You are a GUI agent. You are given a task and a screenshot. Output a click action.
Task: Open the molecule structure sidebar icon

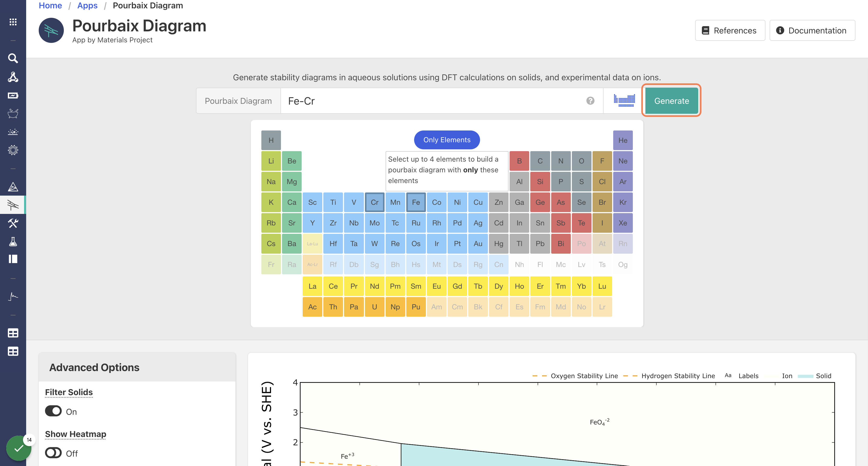(x=13, y=77)
